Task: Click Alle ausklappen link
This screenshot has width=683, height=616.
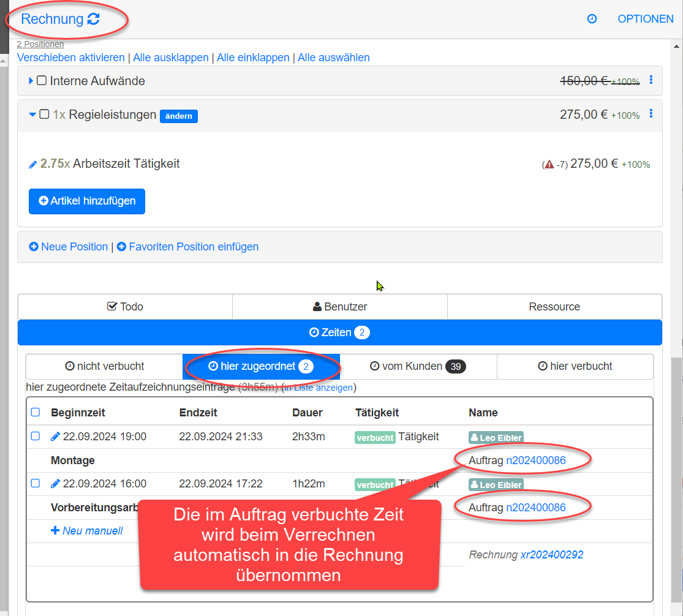Action: 171,58
